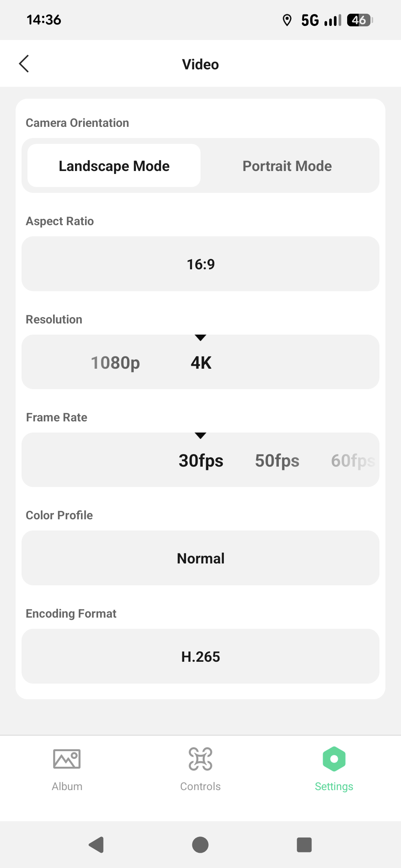Open the Album tab icon

(67, 758)
